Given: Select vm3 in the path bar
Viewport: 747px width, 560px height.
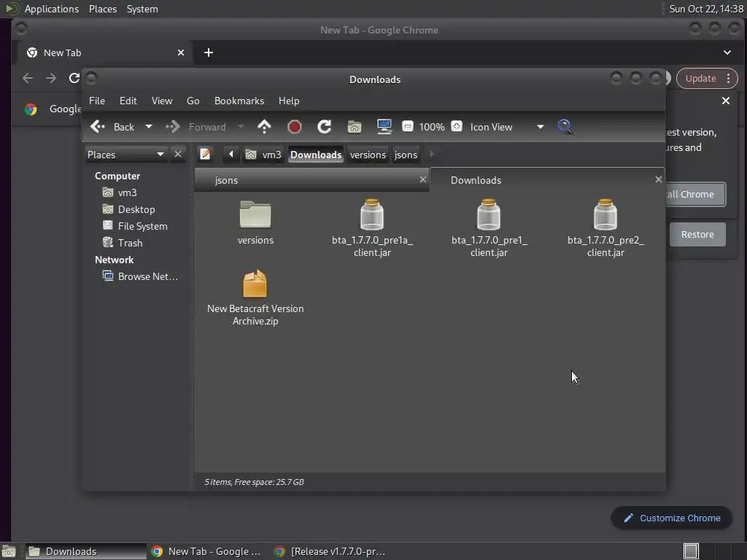Looking at the screenshot, I should click(263, 155).
